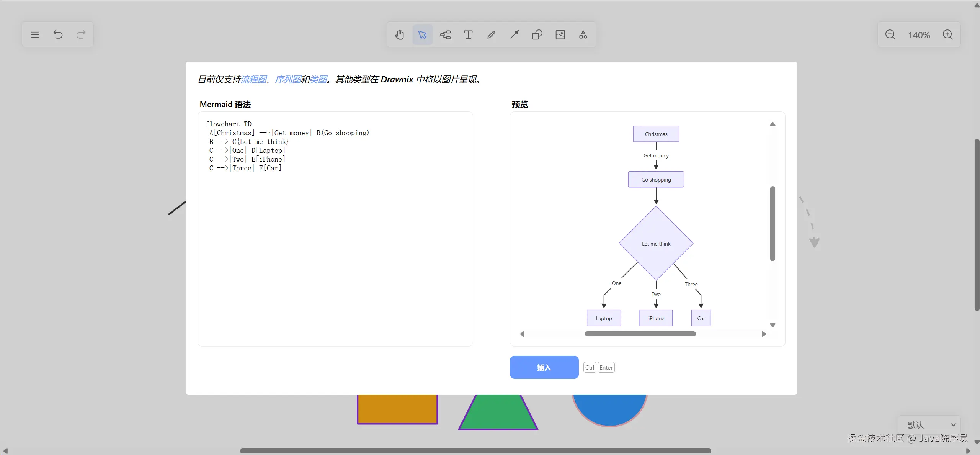Screen dimensions: 980x455
Task: Zoom in the canvas
Action: [x=948, y=35]
